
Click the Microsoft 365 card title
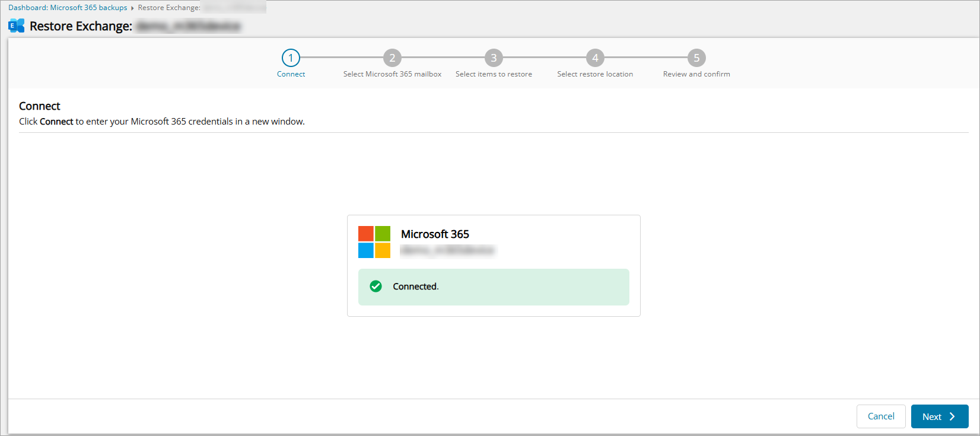pyautogui.click(x=435, y=234)
